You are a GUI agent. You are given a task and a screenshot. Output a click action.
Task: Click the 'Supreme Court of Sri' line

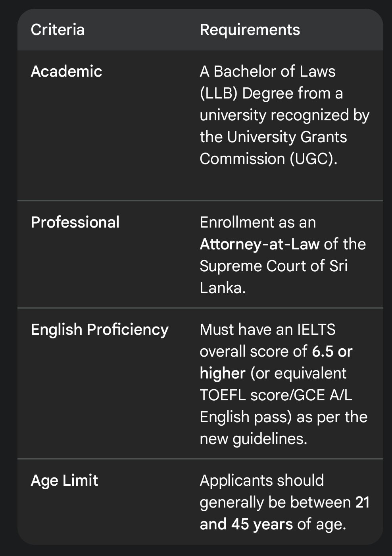click(x=273, y=266)
